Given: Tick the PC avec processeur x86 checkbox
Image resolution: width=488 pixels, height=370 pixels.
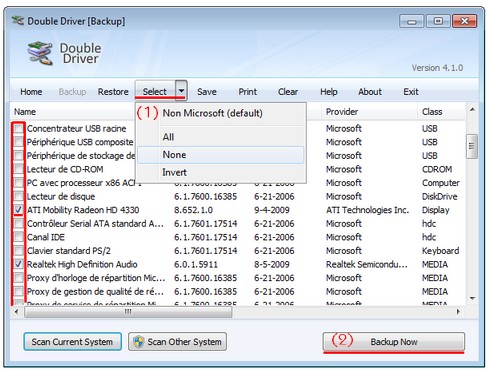Looking at the screenshot, I should coord(19,183).
